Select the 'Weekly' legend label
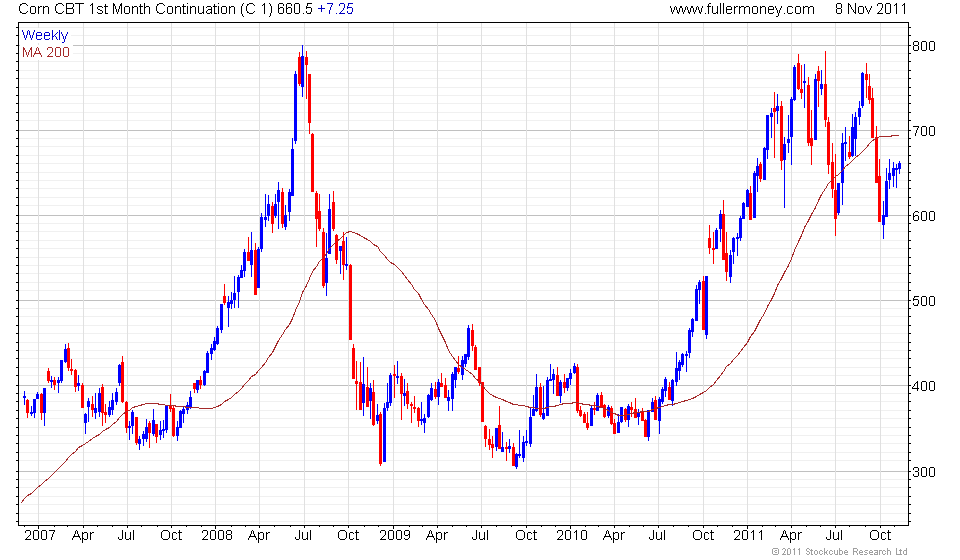960x560 pixels. pos(45,35)
